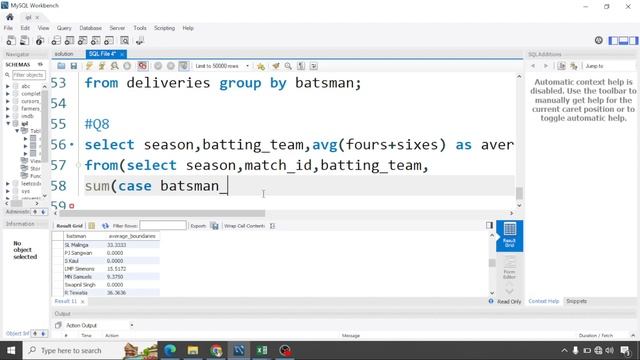Click create new table toolbar icon
The image size is (640, 360).
[69, 40]
